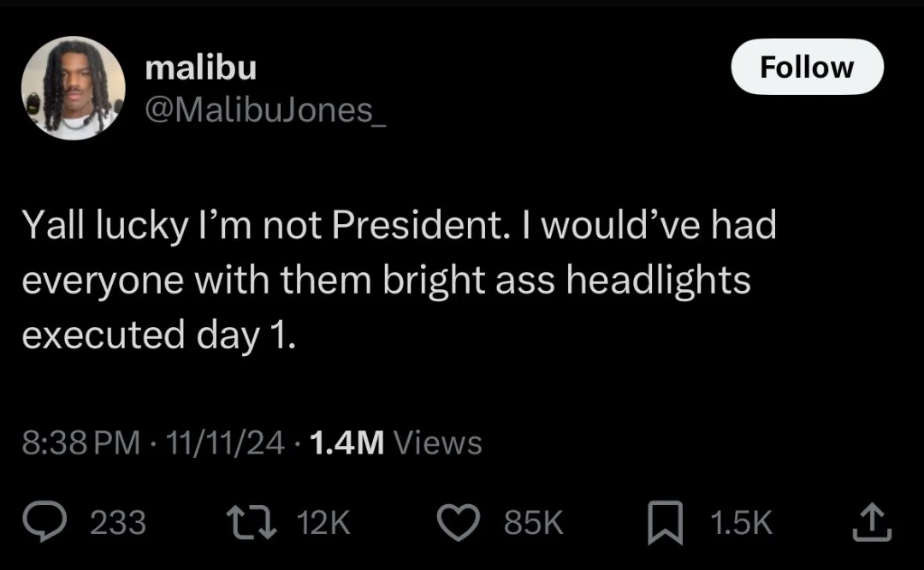Open malibu's profile avatar photo
Screen dimensions: 924x570
coord(74,88)
